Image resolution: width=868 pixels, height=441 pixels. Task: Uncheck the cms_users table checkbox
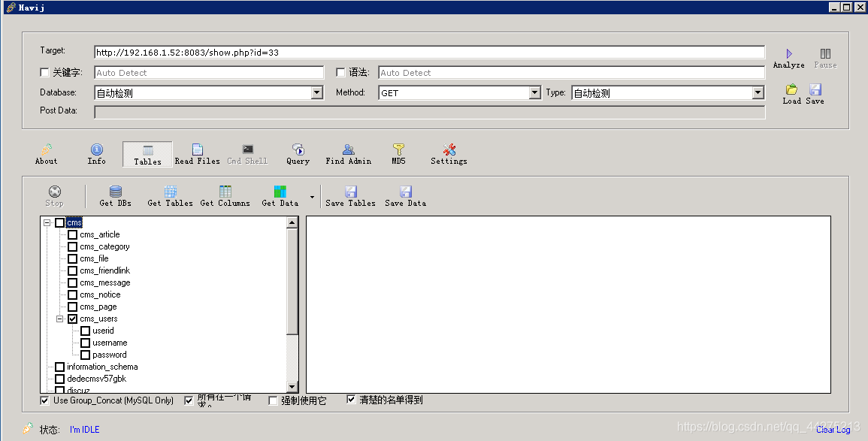tap(72, 319)
